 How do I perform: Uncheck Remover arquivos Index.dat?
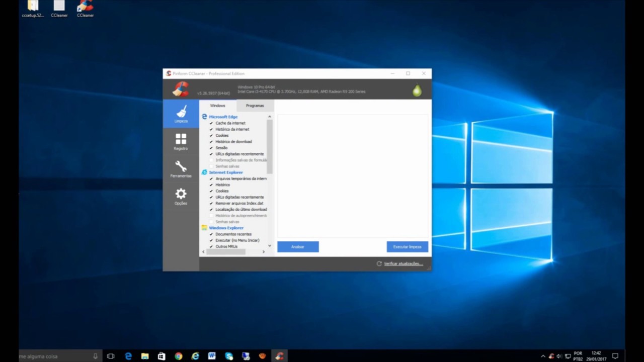tap(211, 203)
